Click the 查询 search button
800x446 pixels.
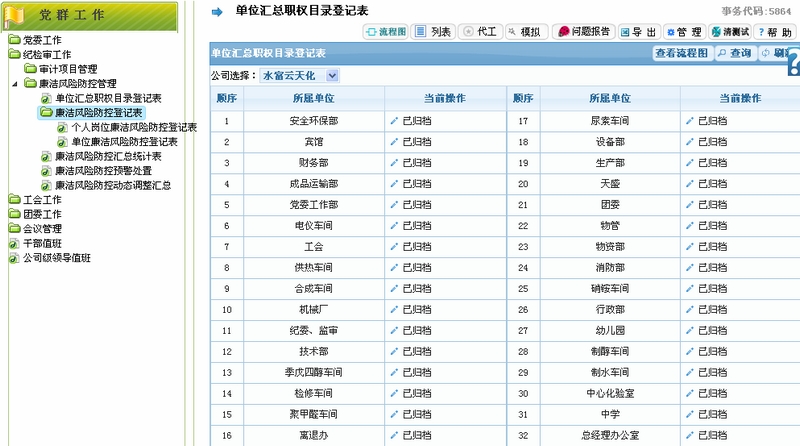tap(735, 53)
